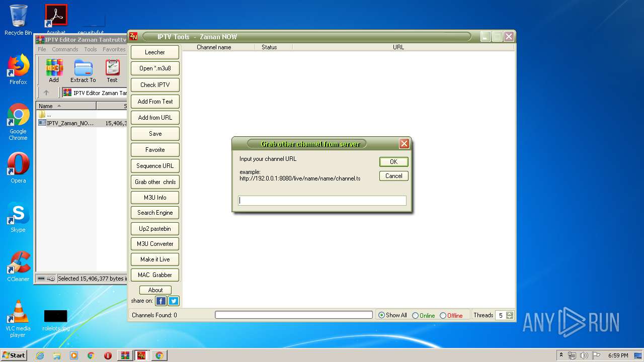Click Add icon in WinRAR toolbar
Viewport: 644px width, 362px height.
[x=54, y=71]
